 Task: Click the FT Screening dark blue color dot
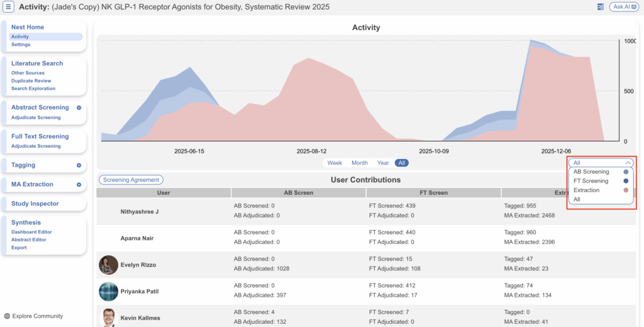pyautogui.click(x=625, y=181)
